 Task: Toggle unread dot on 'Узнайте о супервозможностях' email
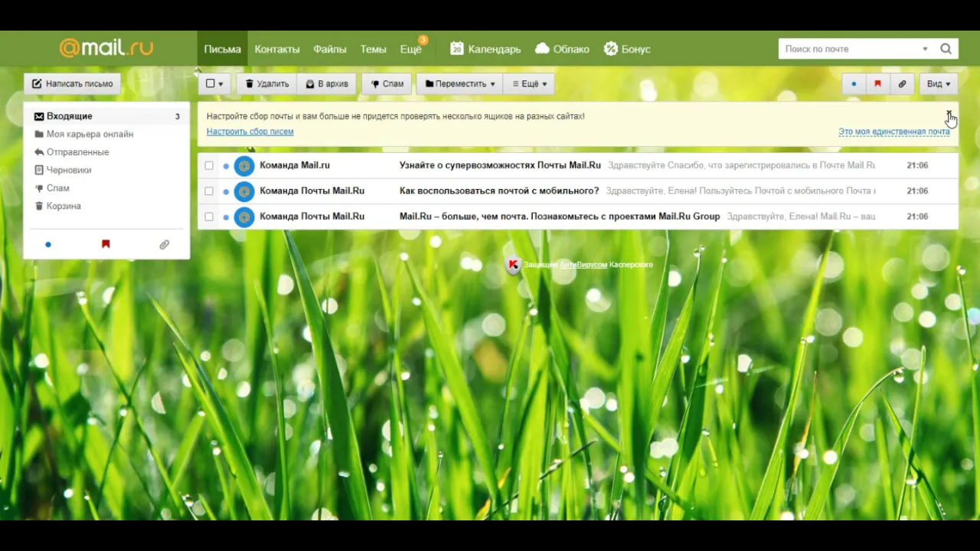coord(226,166)
